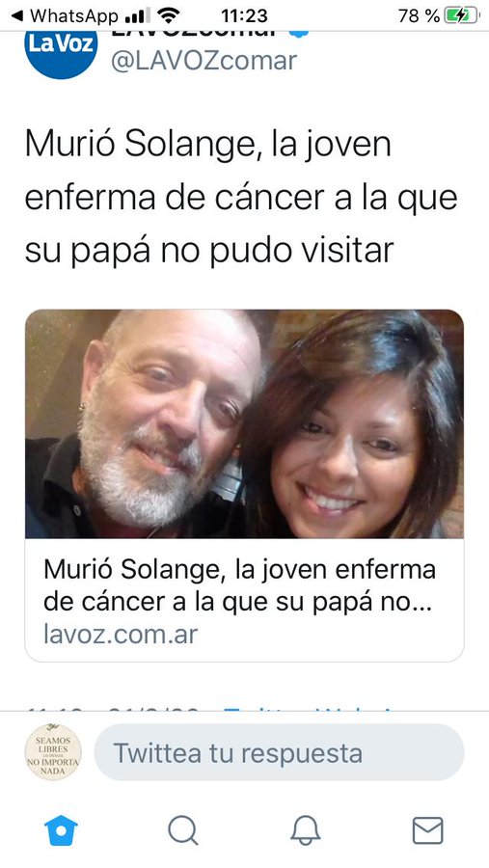Tap the 'Seamos Libres' user avatar
The height and width of the screenshot is (868, 489).
tap(53, 751)
